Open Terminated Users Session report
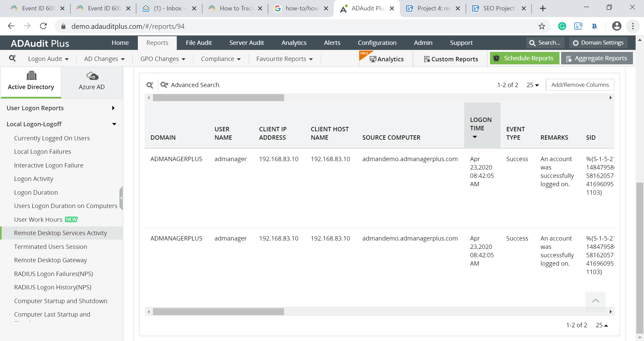 click(51, 247)
